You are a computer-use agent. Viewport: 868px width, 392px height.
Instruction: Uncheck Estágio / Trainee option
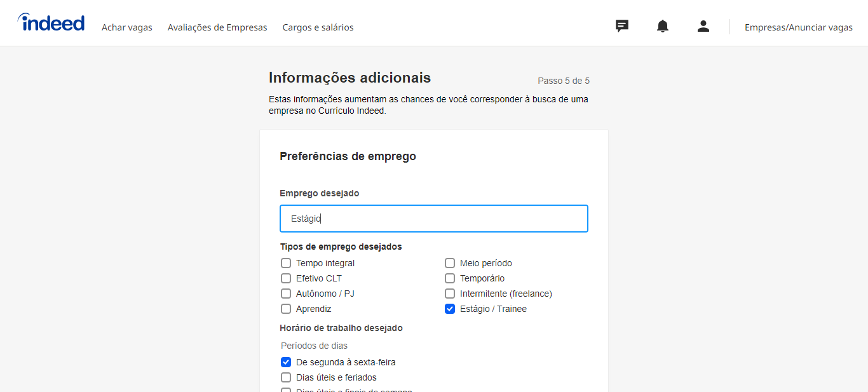point(450,308)
